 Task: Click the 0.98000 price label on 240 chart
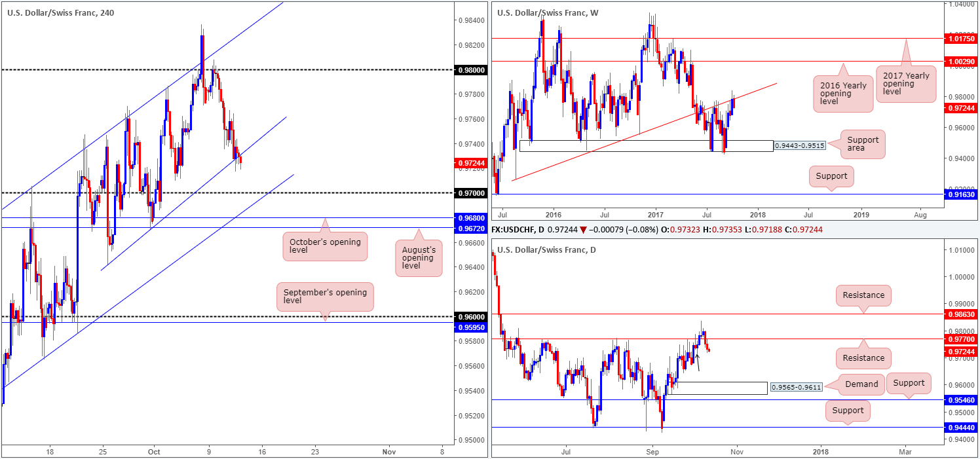click(472, 69)
